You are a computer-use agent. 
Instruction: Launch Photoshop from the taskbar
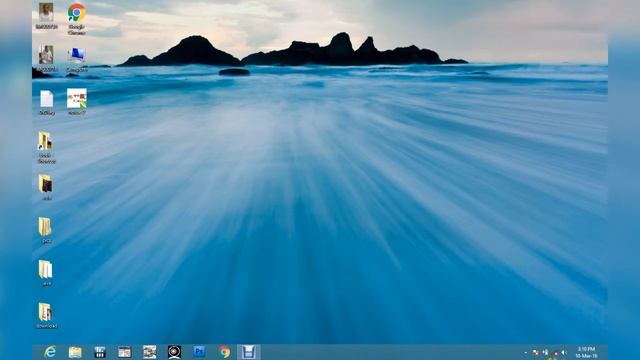coord(199,351)
